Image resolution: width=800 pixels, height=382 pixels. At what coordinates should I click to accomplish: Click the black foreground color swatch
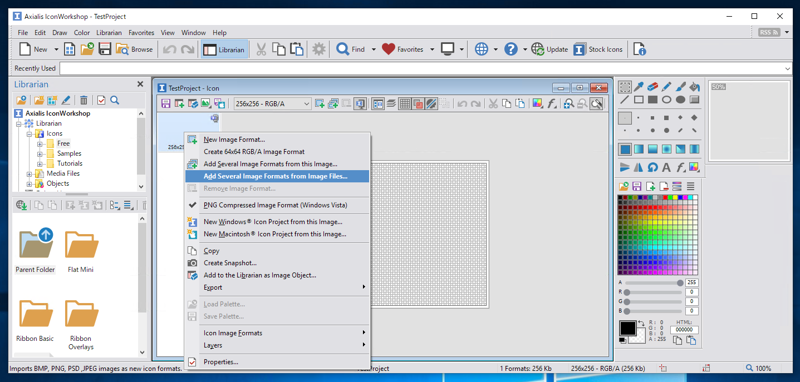[x=628, y=327]
